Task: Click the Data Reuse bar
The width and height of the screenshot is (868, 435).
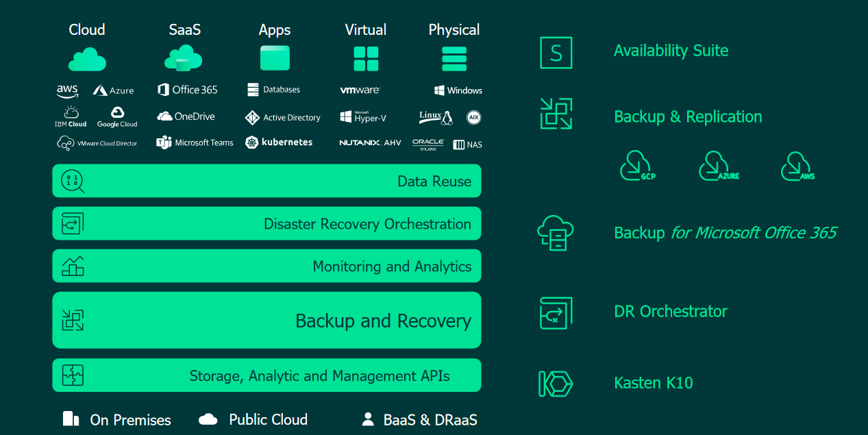Action: pos(266,181)
